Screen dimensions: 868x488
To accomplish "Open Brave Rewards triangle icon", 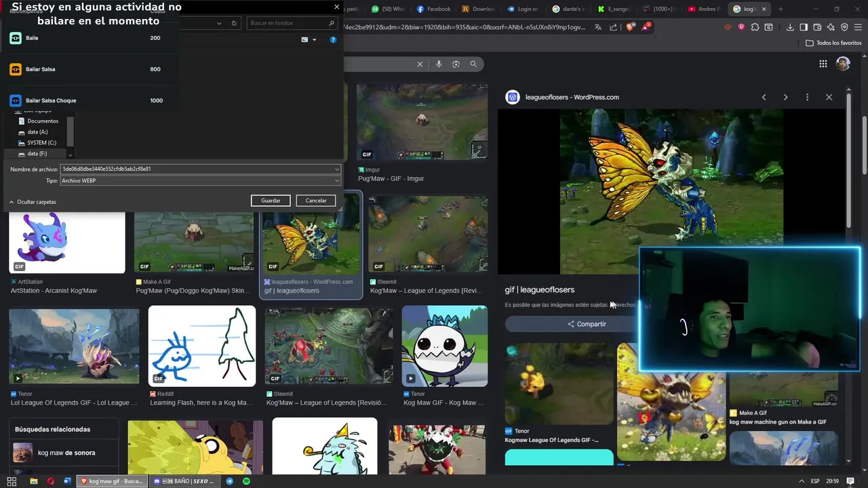I will click(646, 27).
